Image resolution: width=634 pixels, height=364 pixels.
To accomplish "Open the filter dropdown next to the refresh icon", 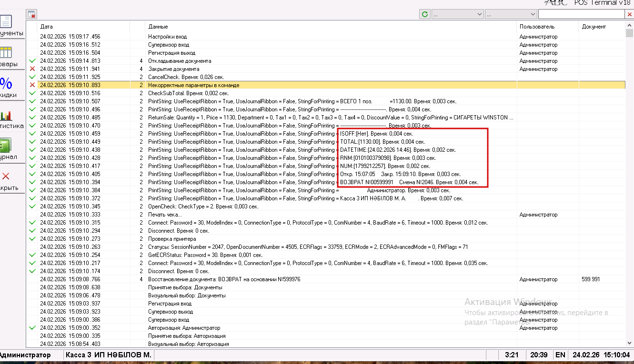I will (458, 15).
